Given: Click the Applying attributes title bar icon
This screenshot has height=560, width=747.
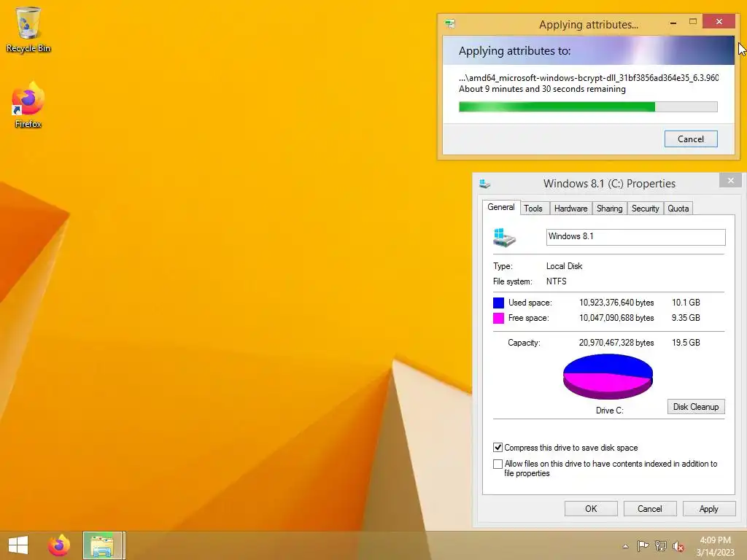Looking at the screenshot, I should 449,23.
